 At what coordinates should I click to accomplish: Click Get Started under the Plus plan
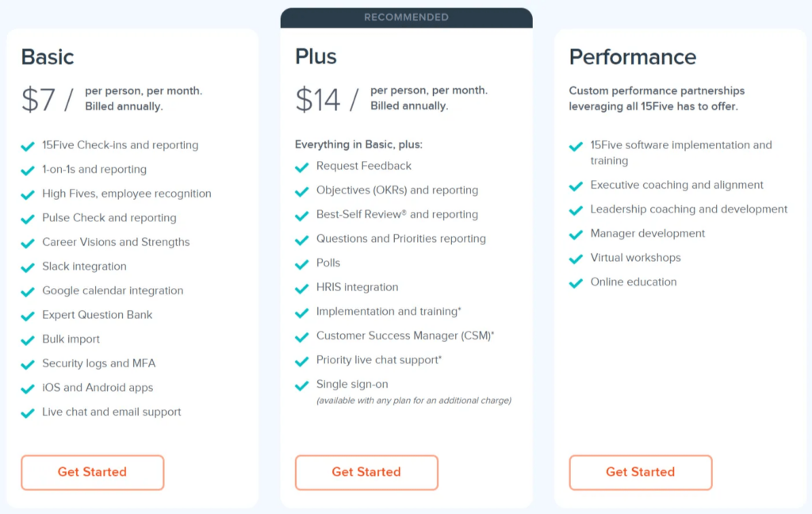(366, 472)
